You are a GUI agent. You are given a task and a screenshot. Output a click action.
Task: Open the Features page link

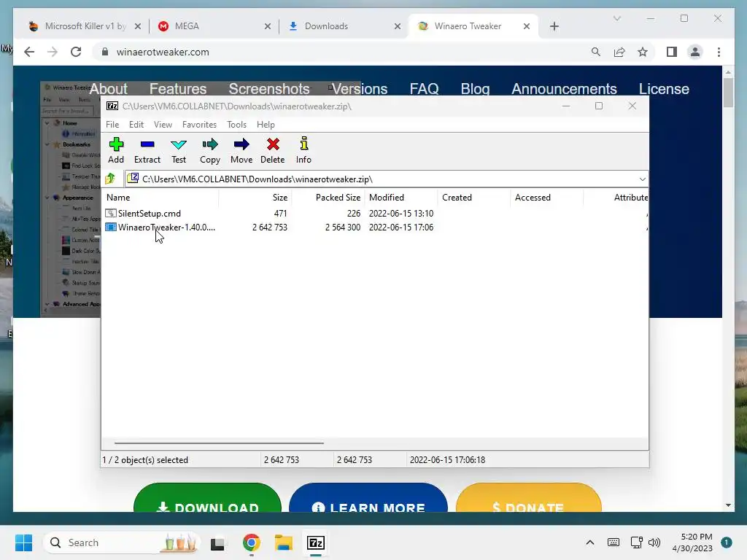(x=178, y=88)
